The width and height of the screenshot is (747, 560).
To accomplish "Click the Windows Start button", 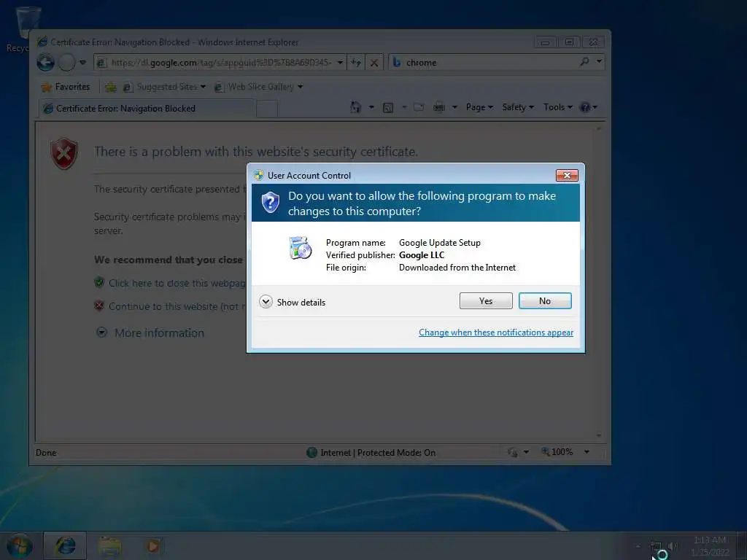I will coord(20,545).
